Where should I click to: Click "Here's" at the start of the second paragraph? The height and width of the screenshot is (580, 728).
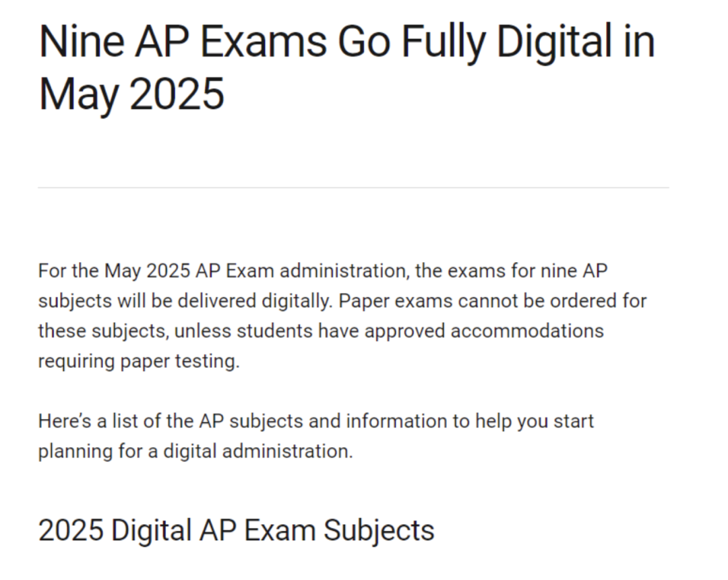pos(65,421)
